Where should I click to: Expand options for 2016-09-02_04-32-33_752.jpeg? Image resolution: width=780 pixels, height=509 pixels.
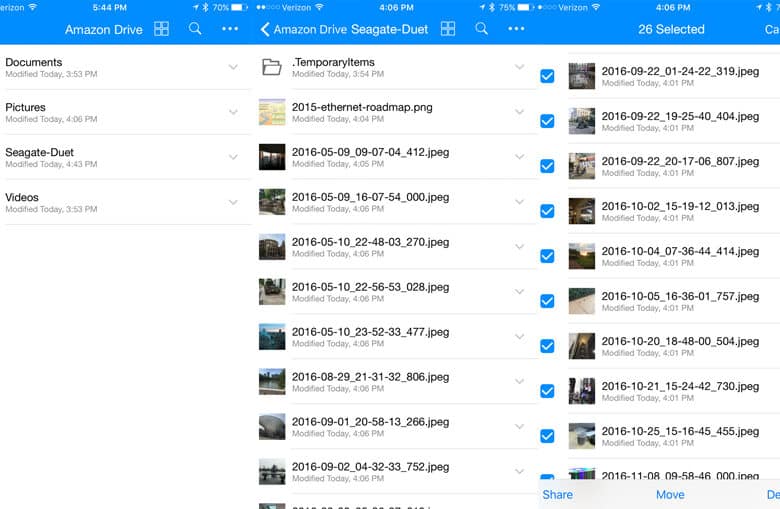click(x=519, y=472)
